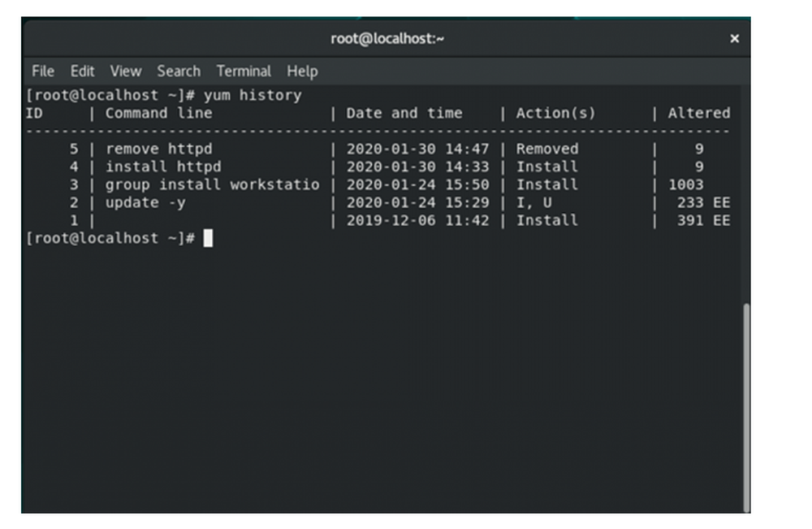Click the 'update -y' command text
812x529 pixels.
145,202
